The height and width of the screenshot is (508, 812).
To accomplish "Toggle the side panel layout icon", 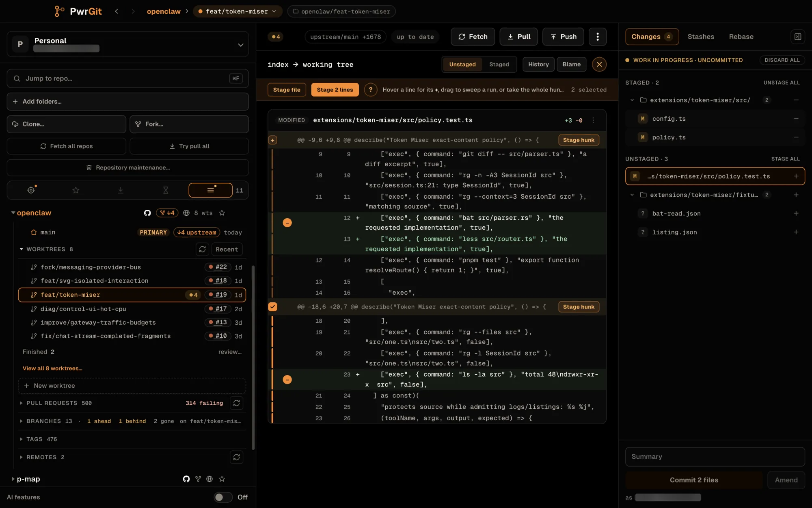I will point(797,37).
